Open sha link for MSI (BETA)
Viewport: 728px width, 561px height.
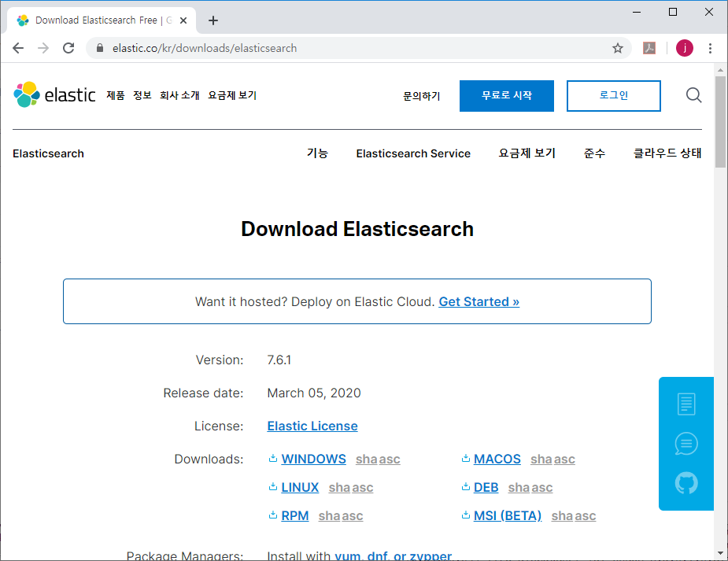click(x=562, y=516)
